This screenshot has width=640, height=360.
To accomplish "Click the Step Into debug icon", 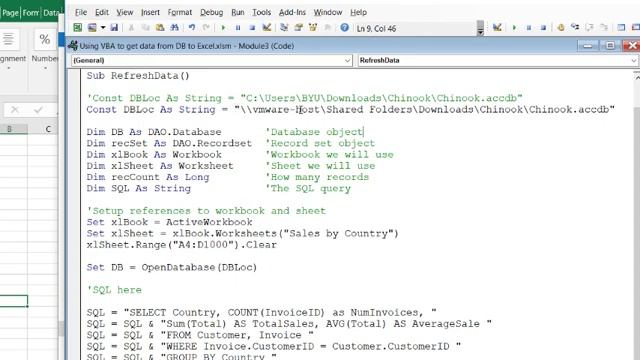I will [575, 28].
